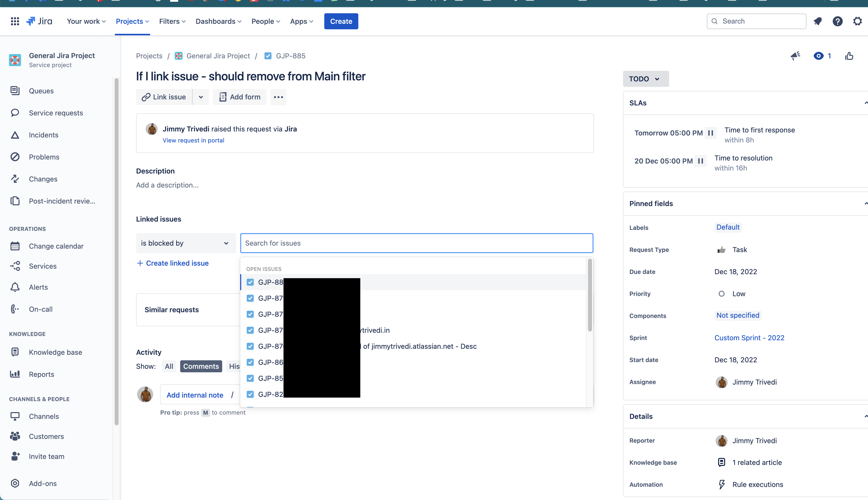This screenshot has height=500, width=868.
Task: Open the People menu
Action: coord(266,21)
